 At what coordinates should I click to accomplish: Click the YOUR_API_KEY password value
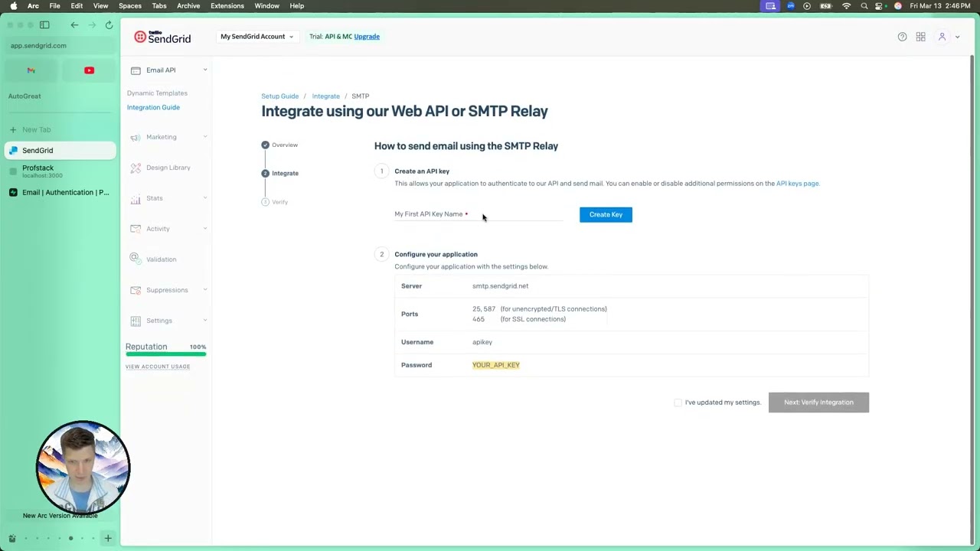coord(496,365)
